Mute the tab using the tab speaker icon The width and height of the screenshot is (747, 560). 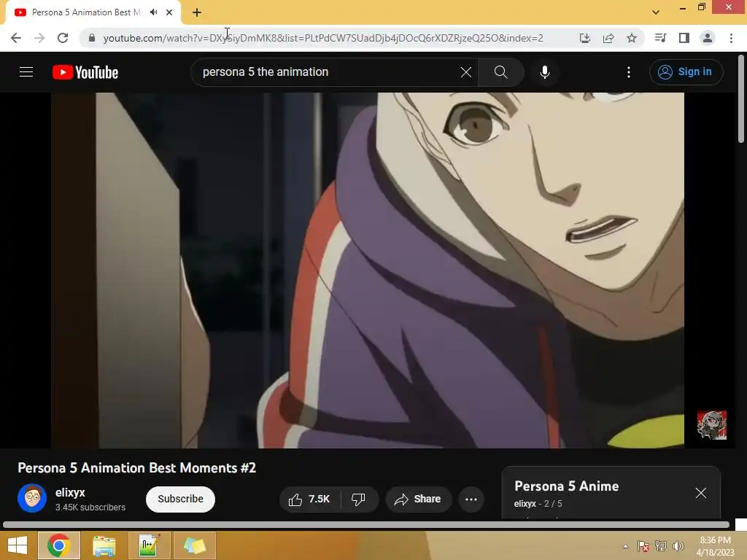point(153,12)
